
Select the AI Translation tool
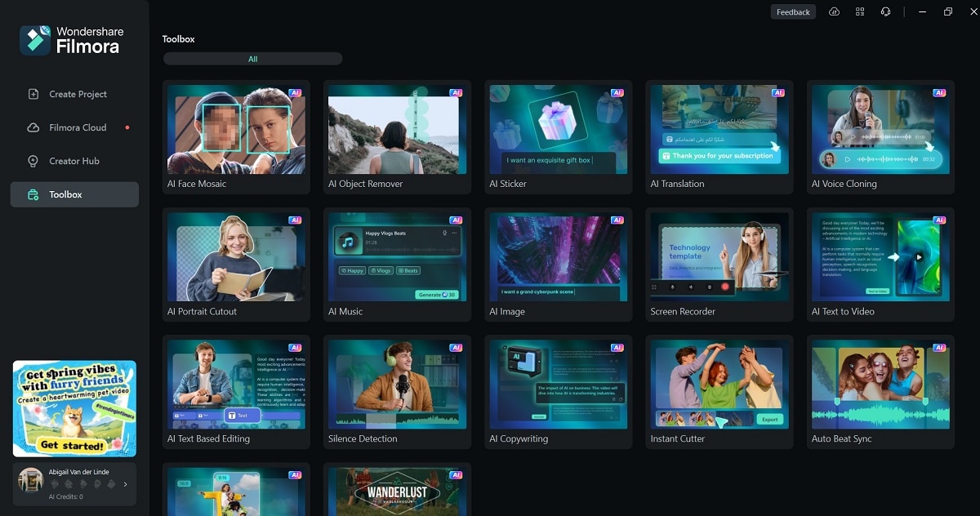[719, 136]
